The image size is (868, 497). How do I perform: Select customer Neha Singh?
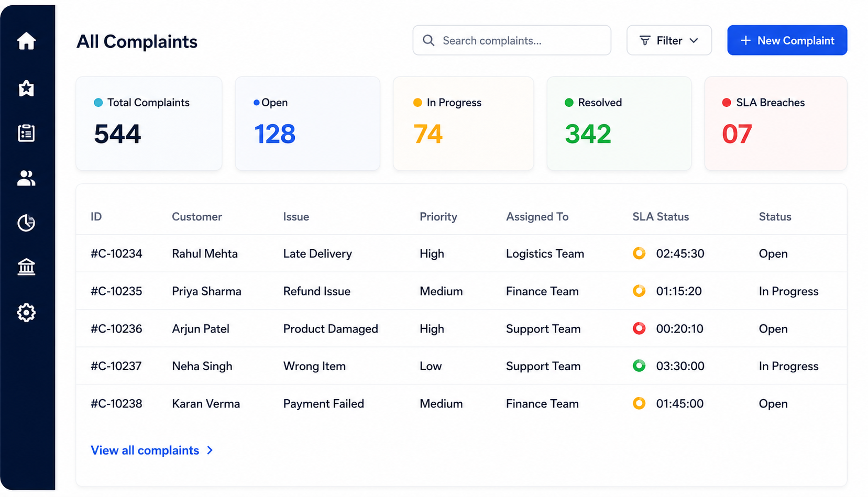click(x=202, y=366)
